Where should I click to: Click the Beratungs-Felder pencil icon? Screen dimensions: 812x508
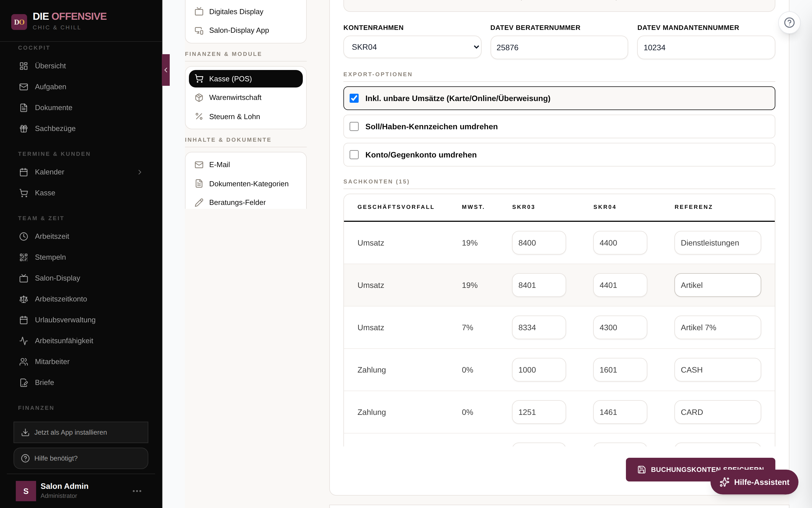pyautogui.click(x=199, y=202)
